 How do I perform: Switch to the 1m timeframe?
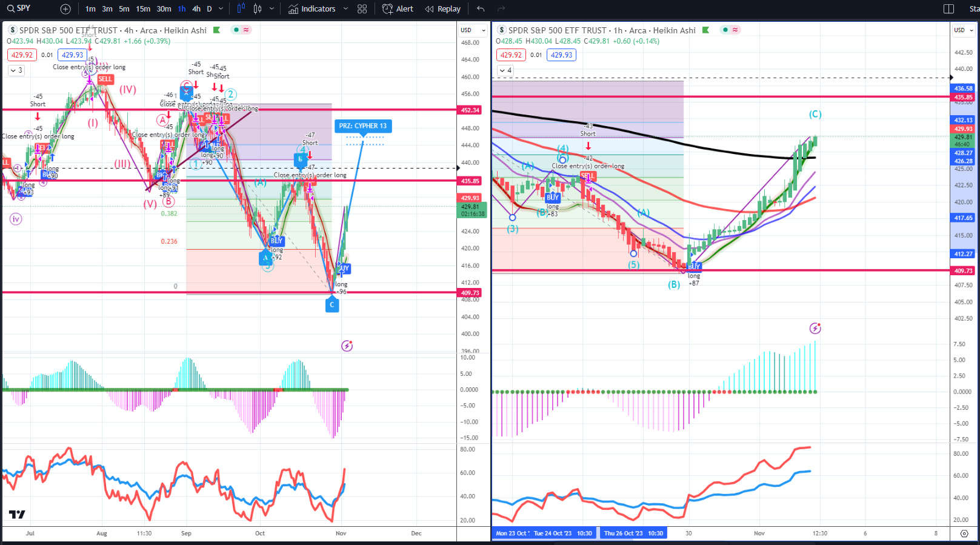point(90,9)
